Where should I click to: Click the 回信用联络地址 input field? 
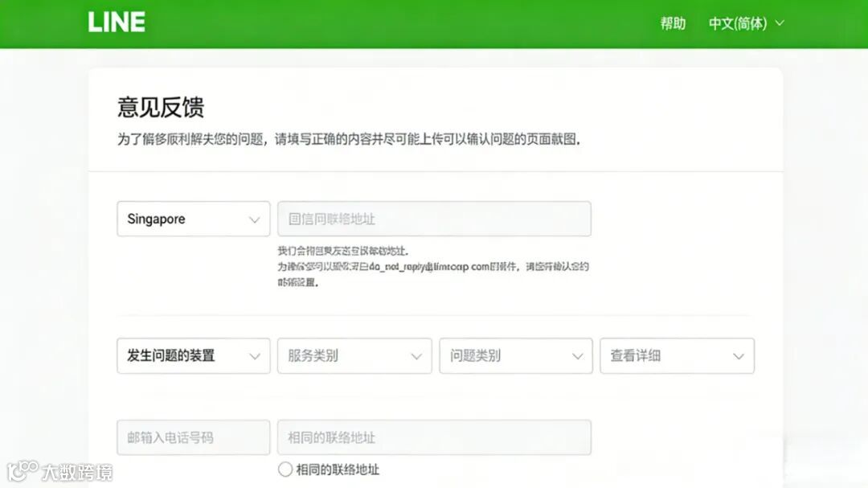[x=434, y=219]
